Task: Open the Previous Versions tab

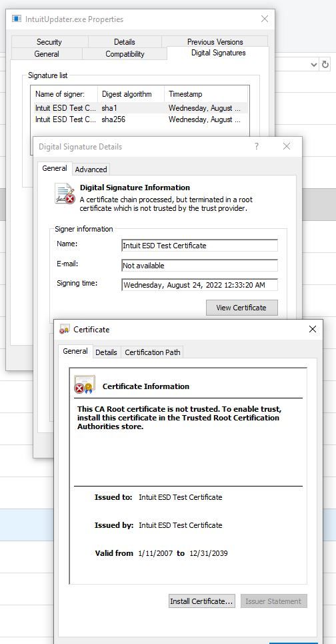Action: pos(215,42)
